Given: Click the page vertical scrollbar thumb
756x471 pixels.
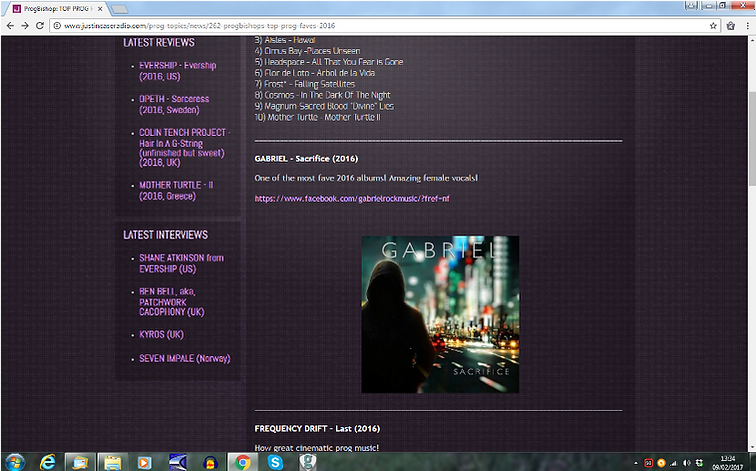Looking at the screenshot, I should point(752,137).
